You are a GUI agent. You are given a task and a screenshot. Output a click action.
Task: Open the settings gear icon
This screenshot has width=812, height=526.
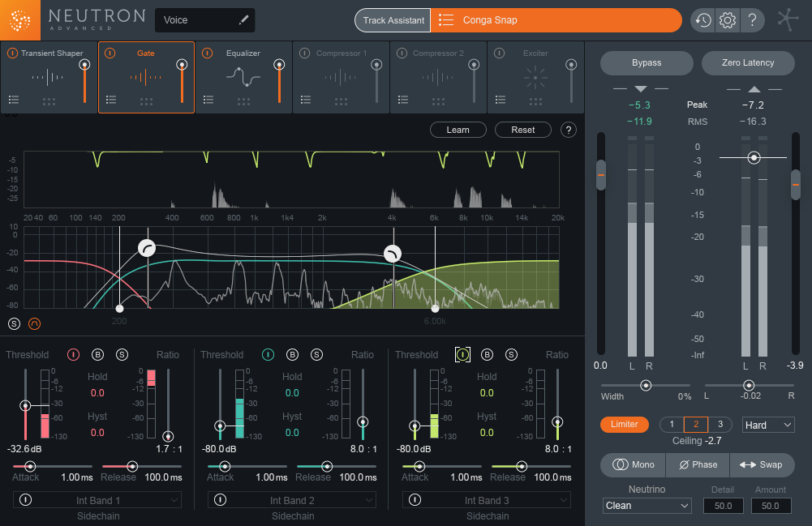point(728,20)
